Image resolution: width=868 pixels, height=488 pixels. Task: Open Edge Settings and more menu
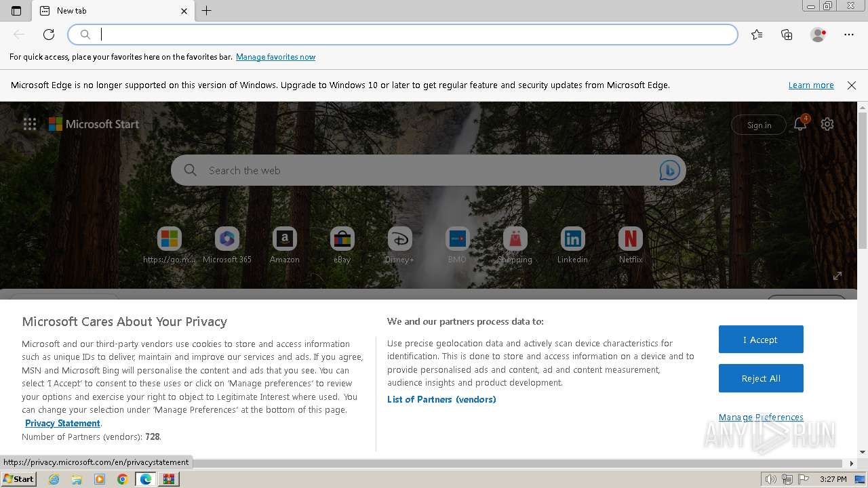coord(849,35)
